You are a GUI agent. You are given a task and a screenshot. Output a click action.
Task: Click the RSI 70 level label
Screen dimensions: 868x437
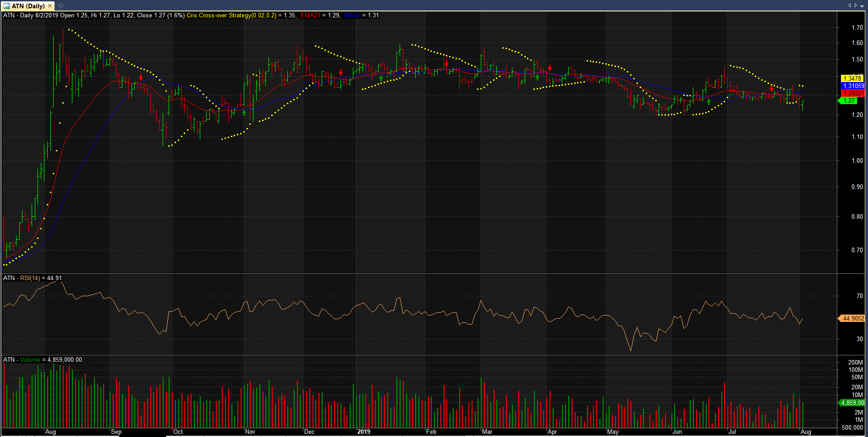860,296
